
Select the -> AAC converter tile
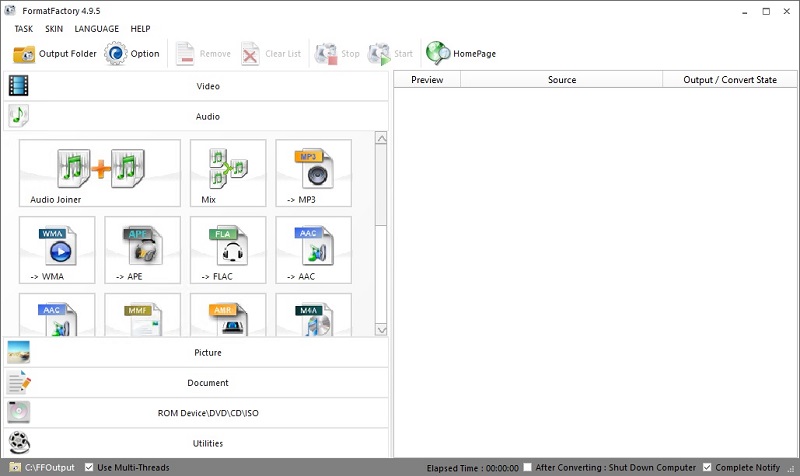pos(314,250)
